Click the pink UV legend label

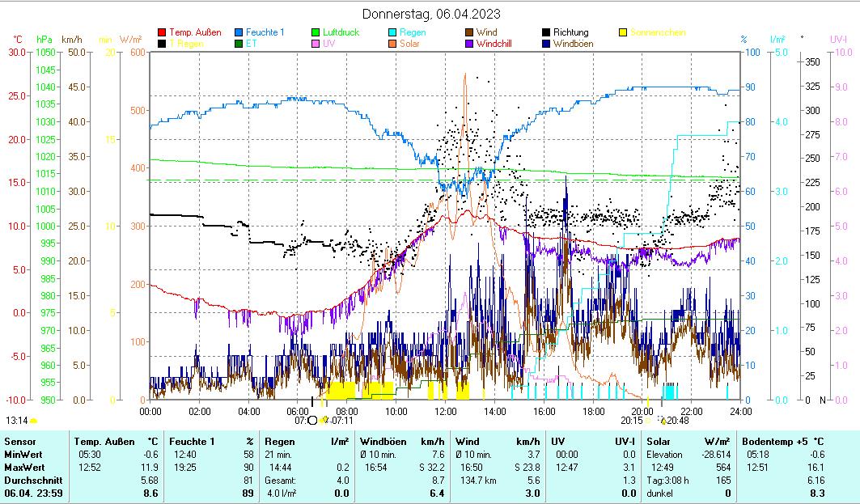(x=328, y=44)
